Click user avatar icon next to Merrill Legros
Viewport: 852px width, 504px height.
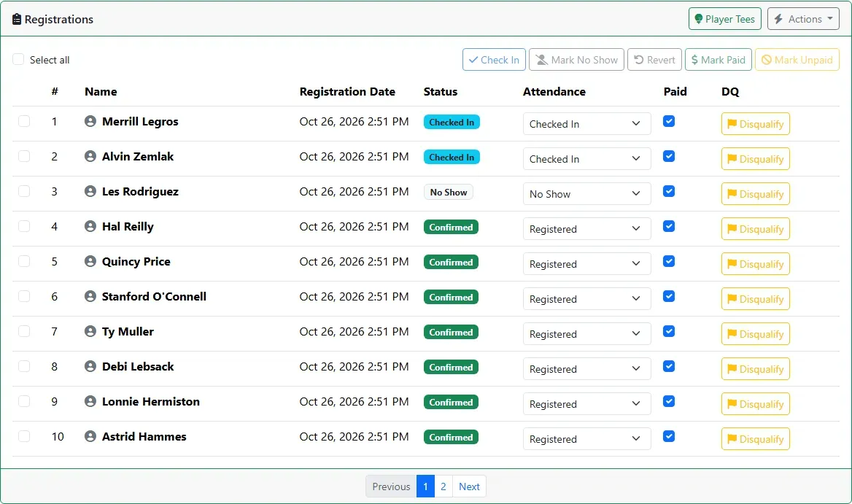(90, 121)
